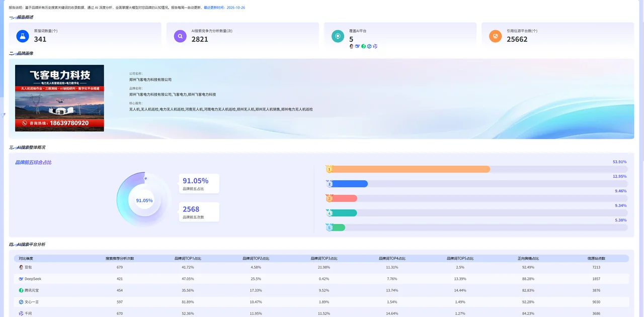The image size is (644, 317).
Task: Click the 四、AI搜索平台分析 section heading
Action: (27, 244)
